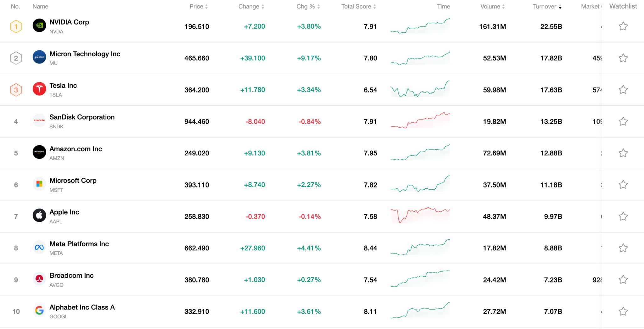The height and width of the screenshot is (329, 644).
Task: Click the Turnover sort arrow
Action: click(x=560, y=6)
